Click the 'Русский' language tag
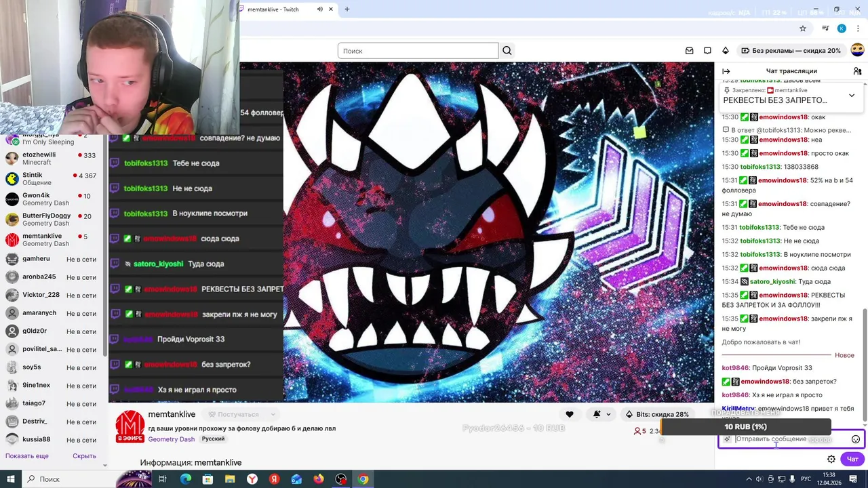The width and height of the screenshot is (868, 488). [213, 439]
